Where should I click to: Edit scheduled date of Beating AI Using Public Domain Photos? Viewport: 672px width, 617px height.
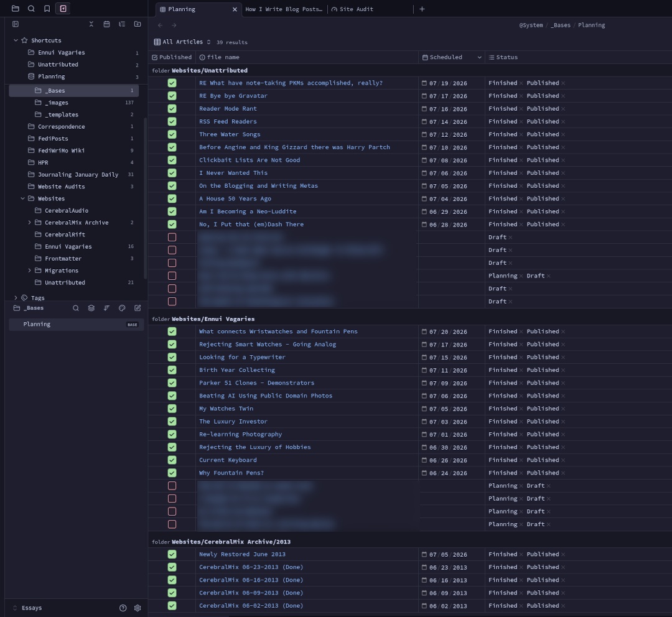[448, 396]
